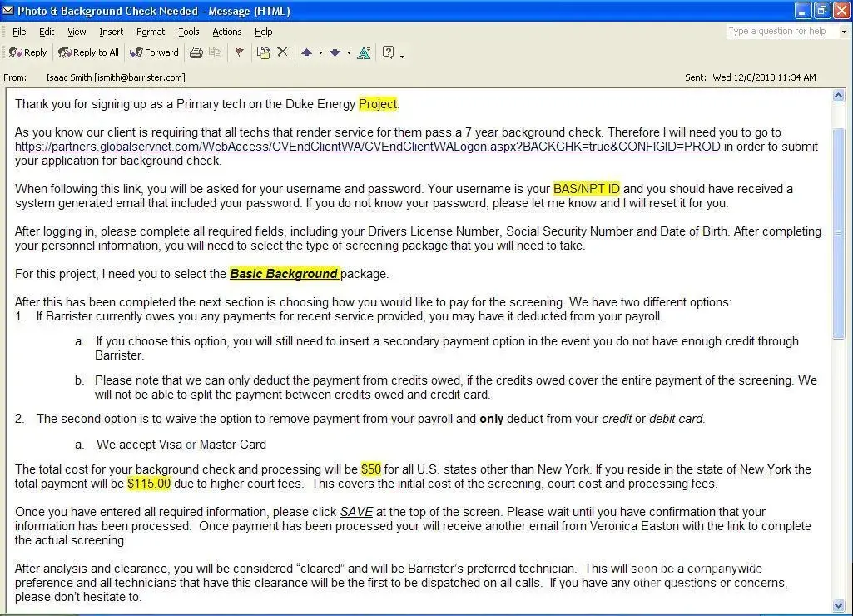Go to Previous Item with up arrow

point(306,52)
